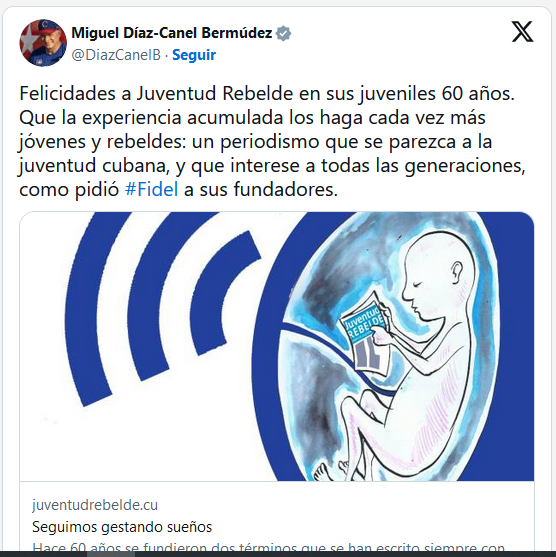
Task: Click the horizontal scrollbar thumb at bottom
Action: click(111, 554)
